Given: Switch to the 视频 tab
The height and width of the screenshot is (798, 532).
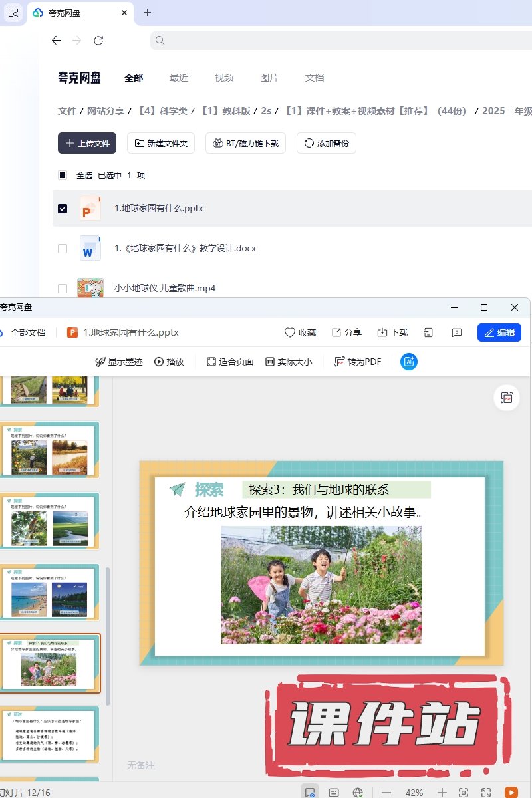Looking at the screenshot, I should pos(224,78).
